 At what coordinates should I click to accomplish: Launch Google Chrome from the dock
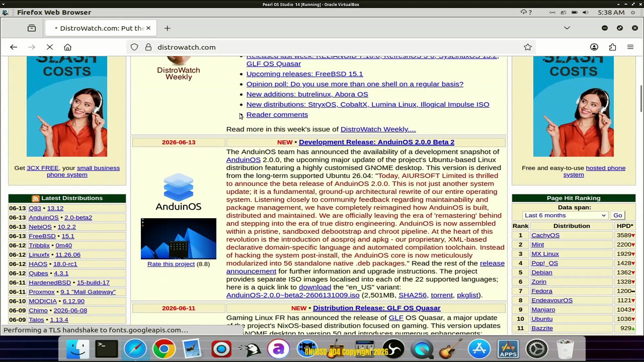tap(164, 349)
